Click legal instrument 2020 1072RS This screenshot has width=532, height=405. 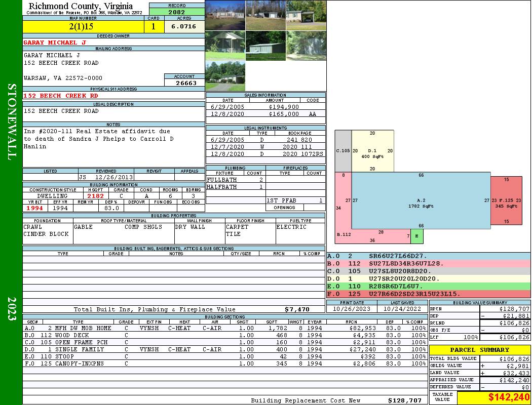click(x=302, y=154)
